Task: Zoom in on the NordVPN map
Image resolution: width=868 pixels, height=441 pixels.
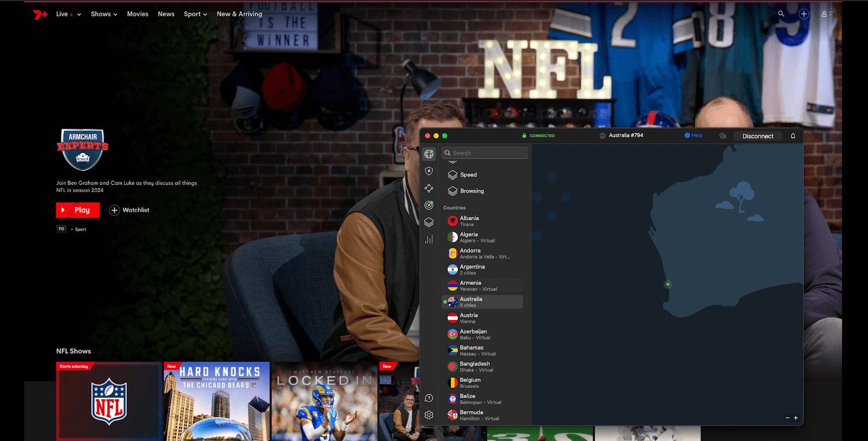Action: tap(796, 418)
